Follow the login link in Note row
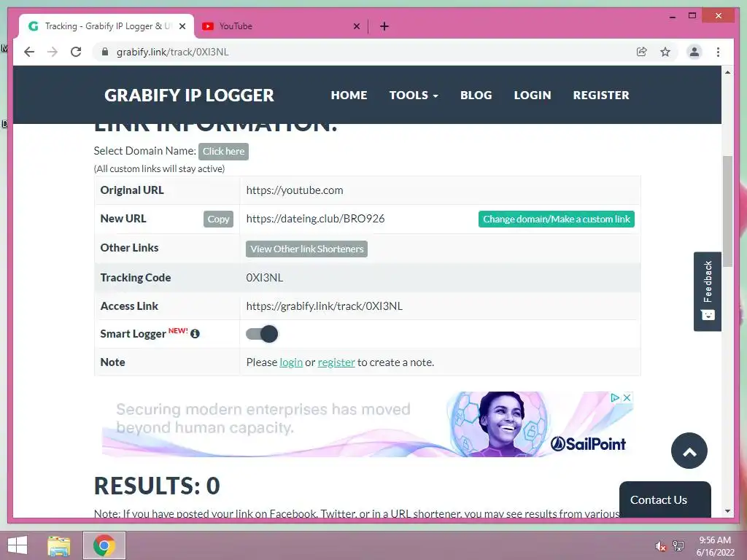Viewport: 747px width, 560px height. pyautogui.click(x=291, y=362)
